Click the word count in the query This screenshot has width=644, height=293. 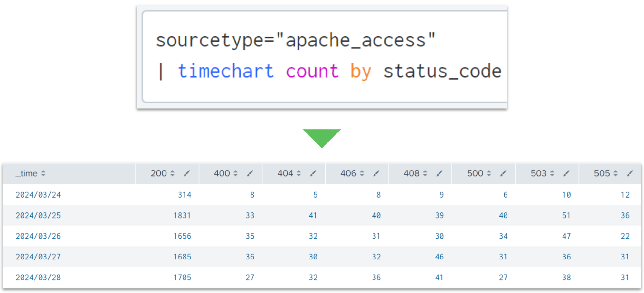pos(312,72)
